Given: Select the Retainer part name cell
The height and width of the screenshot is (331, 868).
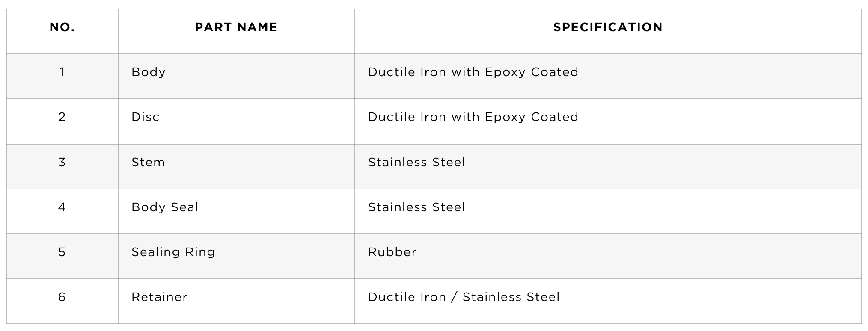Looking at the screenshot, I should (236, 301).
